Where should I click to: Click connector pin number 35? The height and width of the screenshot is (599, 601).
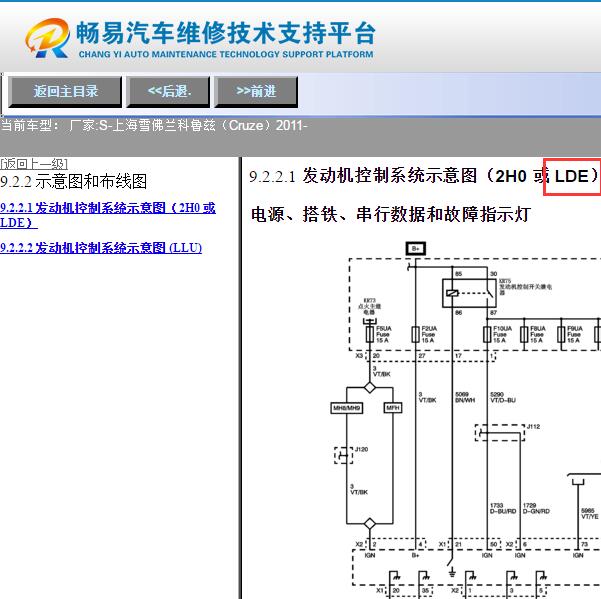pyautogui.click(x=425, y=591)
